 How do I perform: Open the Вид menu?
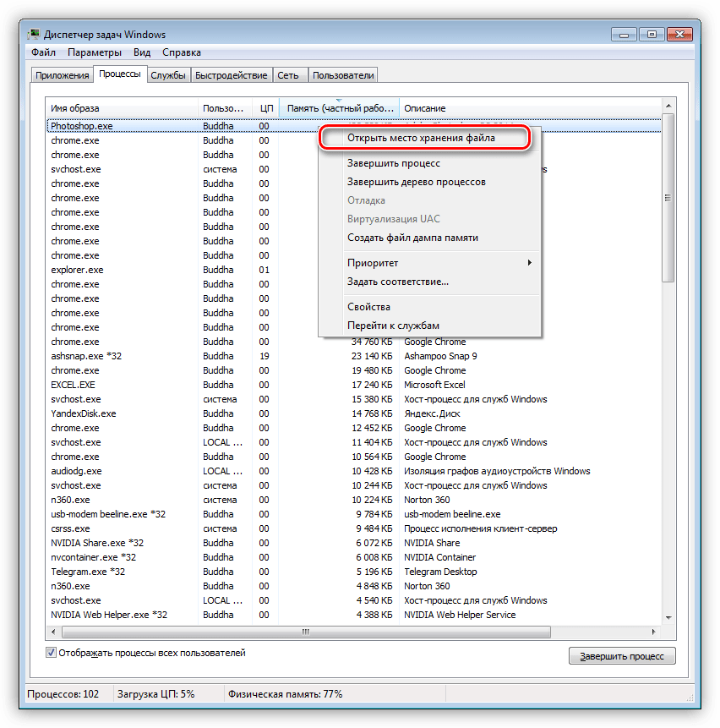pos(142,52)
